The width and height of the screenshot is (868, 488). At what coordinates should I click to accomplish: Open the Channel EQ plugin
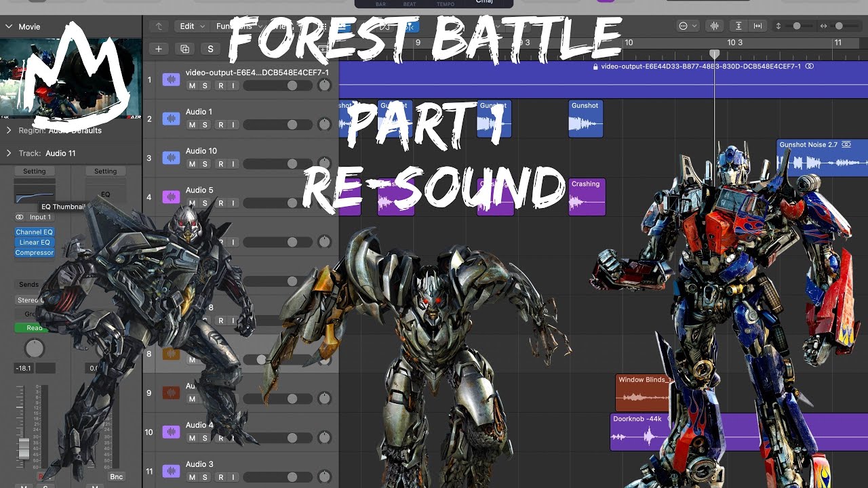[x=35, y=232]
